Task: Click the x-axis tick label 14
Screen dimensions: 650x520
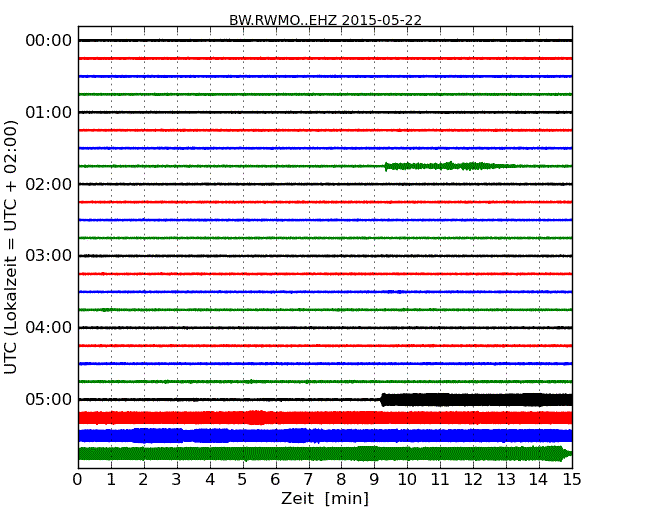Action: pos(539,480)
